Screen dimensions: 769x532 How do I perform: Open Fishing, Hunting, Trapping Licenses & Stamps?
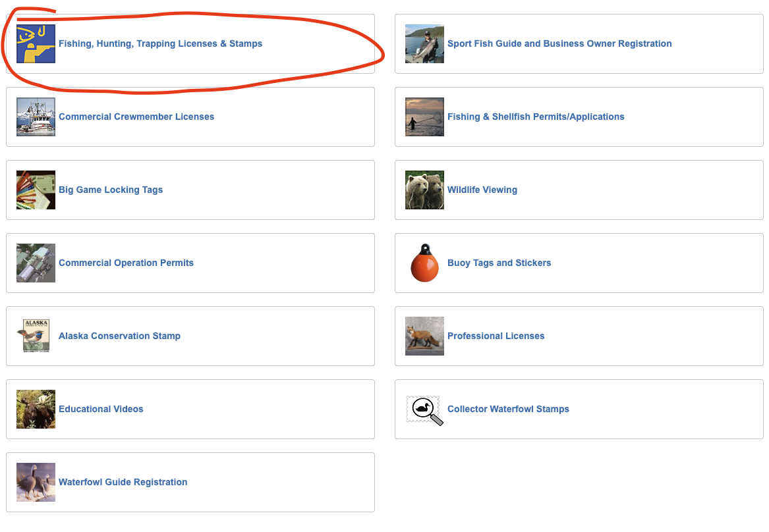point(160,44)
